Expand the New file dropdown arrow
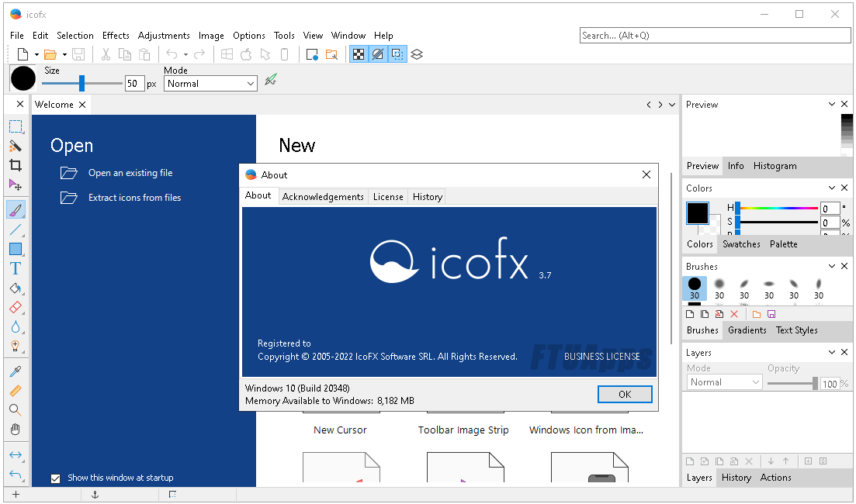The height and width of the screenshot is (504, 856). [36, 54]
